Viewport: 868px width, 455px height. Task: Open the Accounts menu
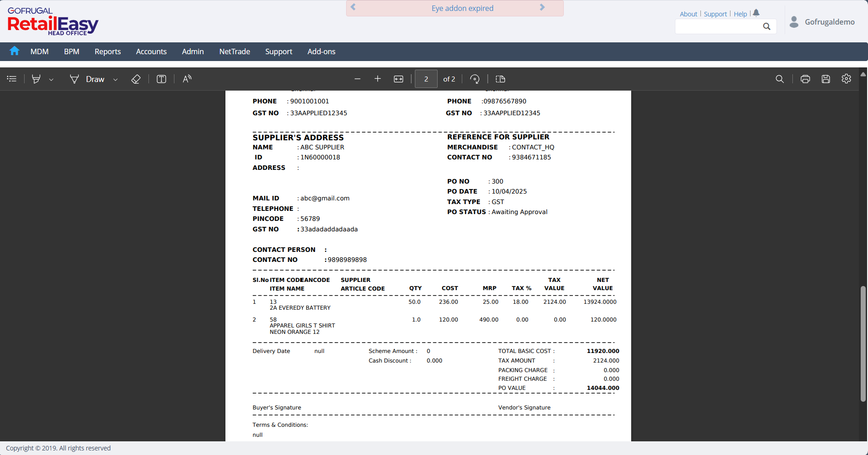click(151, 51)
